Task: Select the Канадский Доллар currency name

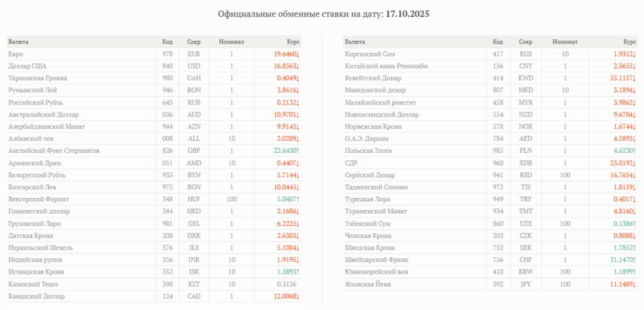Action: click(x=36, y=296)
